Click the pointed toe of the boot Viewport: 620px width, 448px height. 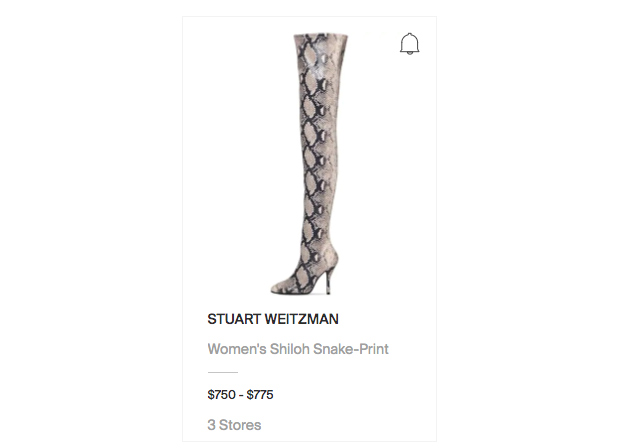280,288
